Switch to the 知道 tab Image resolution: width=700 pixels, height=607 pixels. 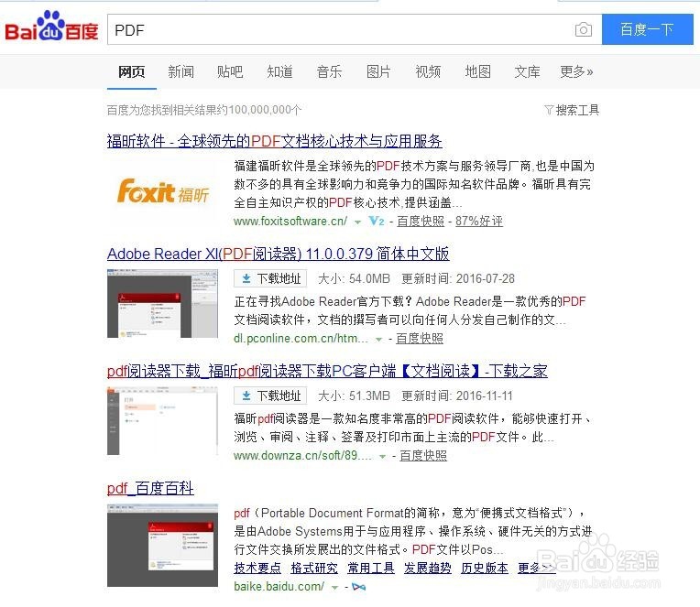280,71
